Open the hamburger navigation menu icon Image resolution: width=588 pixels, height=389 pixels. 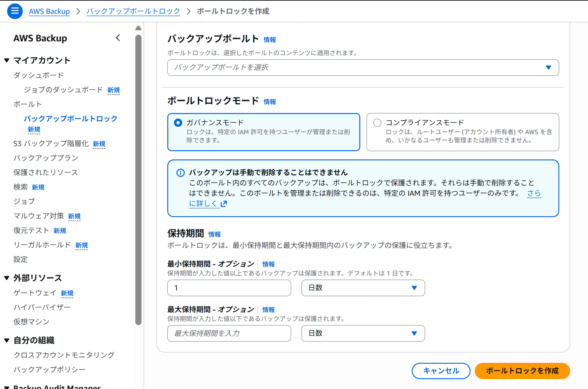[15, 11]
